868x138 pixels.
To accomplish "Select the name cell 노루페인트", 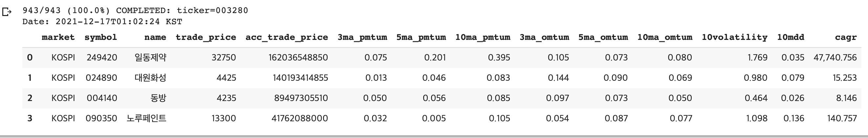I will tap(146, 118).
